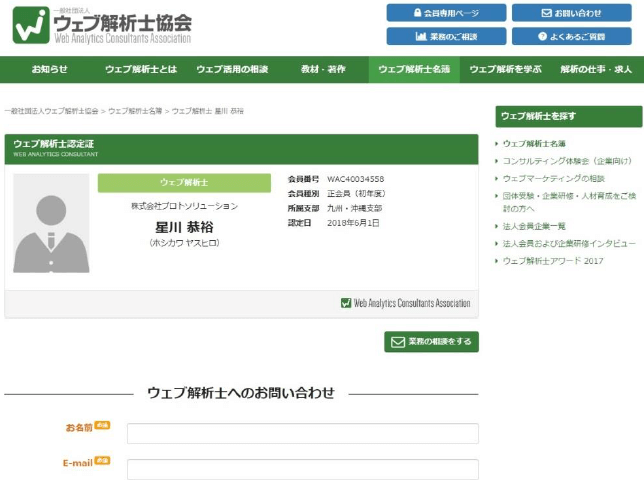Open 業務のご相談 chart button
The image size is (644, 480).
pos(446,37)
